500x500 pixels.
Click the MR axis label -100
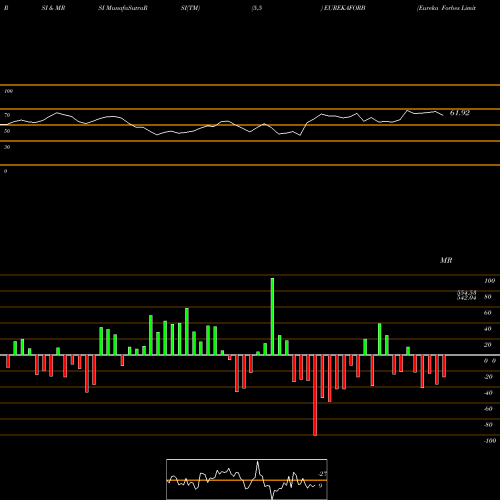pyautogui.click(x=490, y=441)
